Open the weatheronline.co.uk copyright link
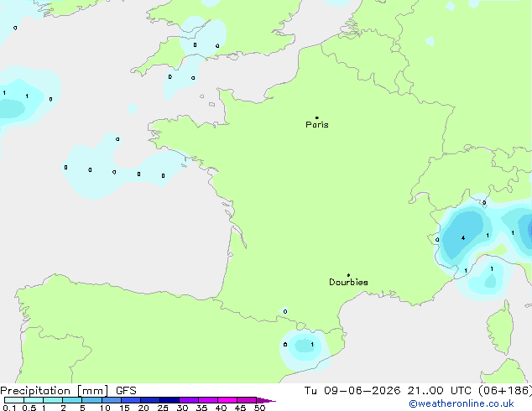Viewport: 532px width, 411px height. coord(461,403)
